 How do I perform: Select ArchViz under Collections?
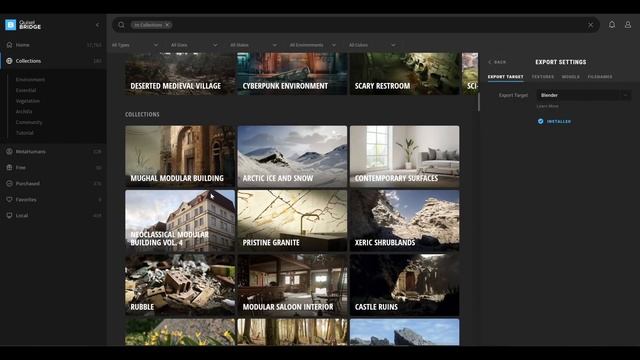click(x=24, y=111)
